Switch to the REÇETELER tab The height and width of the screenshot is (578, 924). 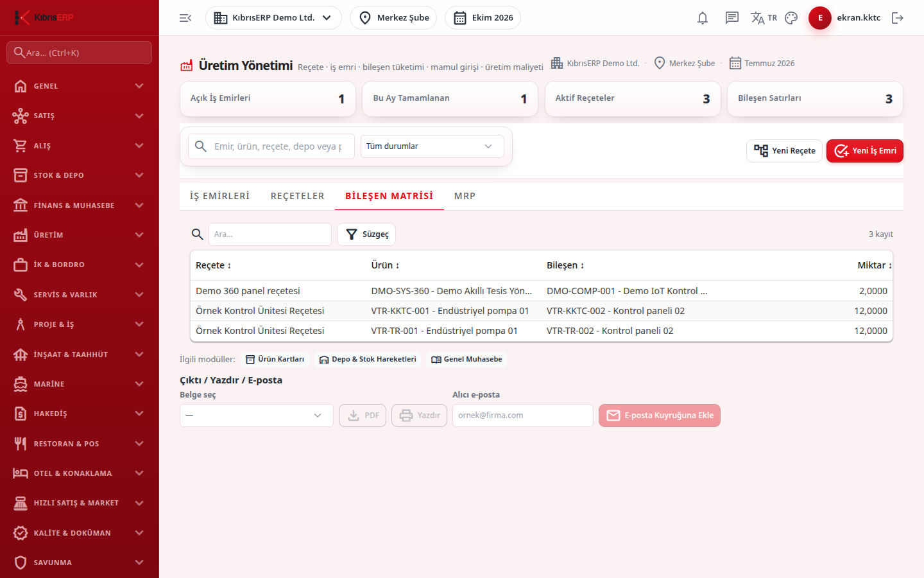[x=298, y=196]
